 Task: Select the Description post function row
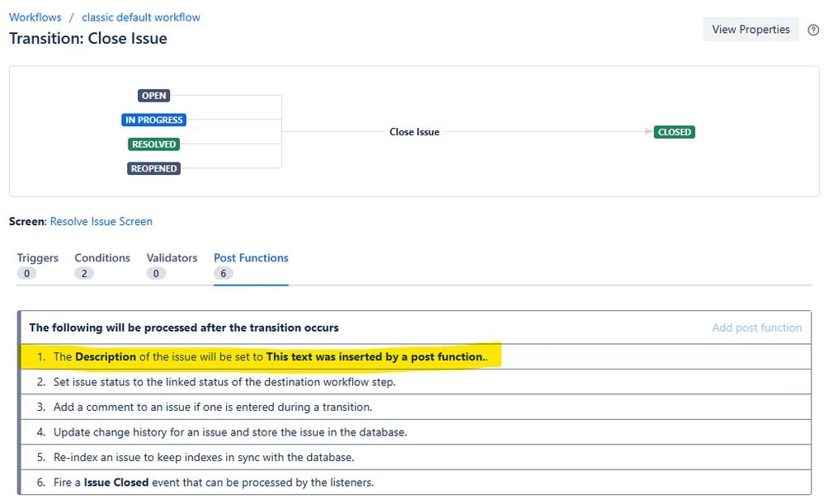click(x=416, y=357)
